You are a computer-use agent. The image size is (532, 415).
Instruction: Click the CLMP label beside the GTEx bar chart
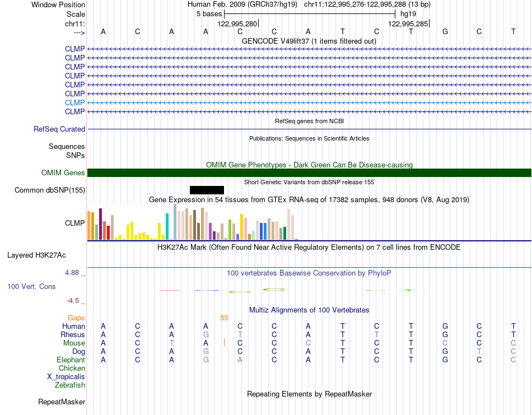click(x=74, y=223)
